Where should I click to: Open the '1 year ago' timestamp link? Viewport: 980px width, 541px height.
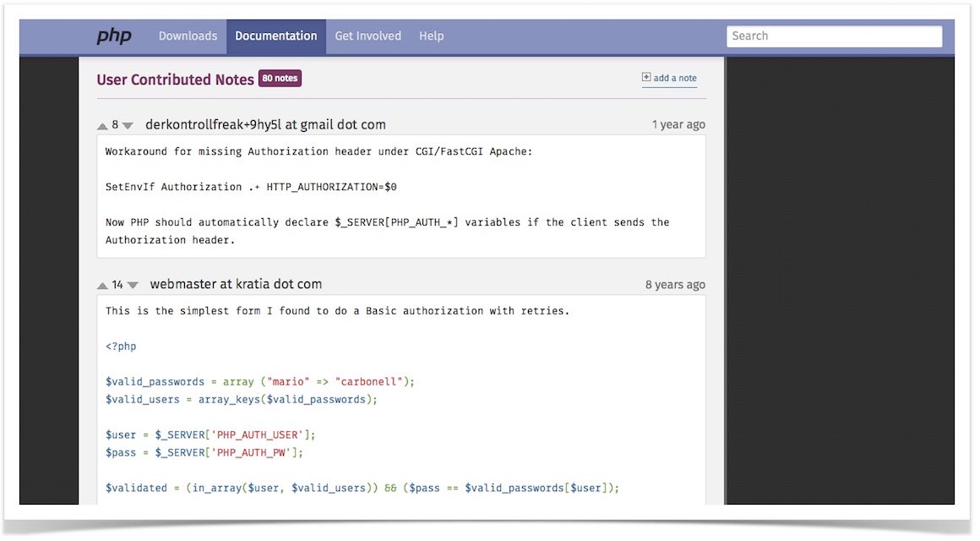tap(678, 124)
